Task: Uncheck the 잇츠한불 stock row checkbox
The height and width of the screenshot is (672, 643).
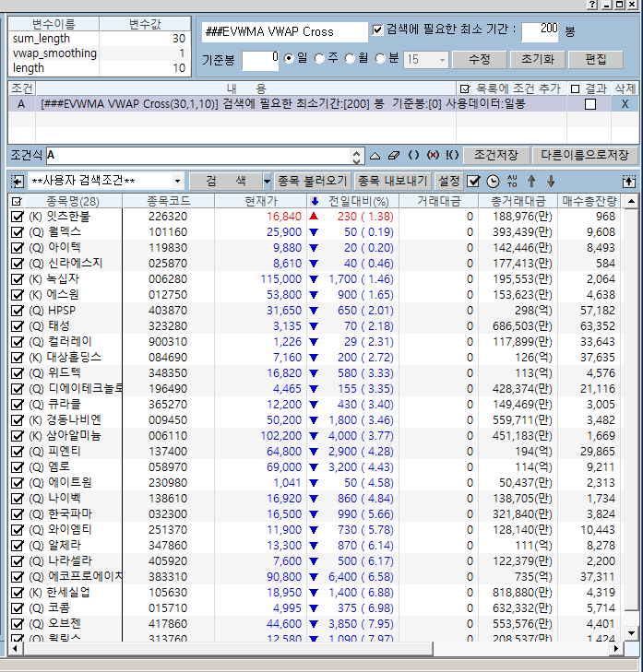Action: pos(17,216)
